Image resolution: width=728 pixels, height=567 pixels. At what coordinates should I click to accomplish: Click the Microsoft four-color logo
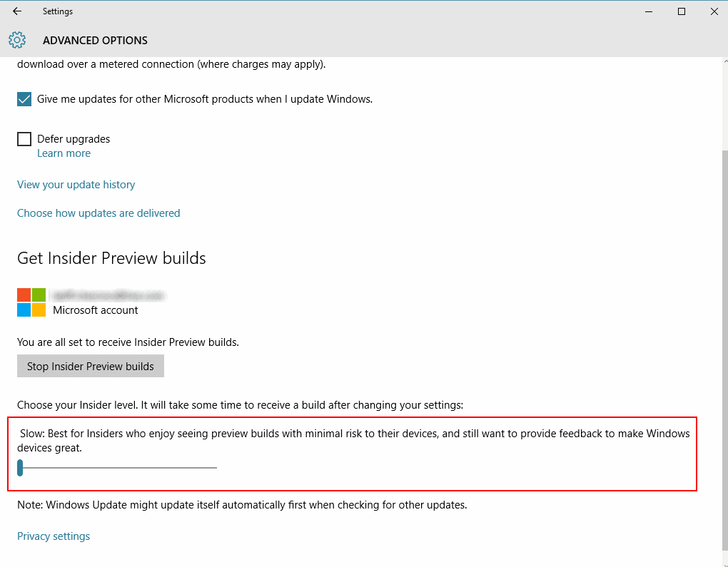click(x=31, y=302)
